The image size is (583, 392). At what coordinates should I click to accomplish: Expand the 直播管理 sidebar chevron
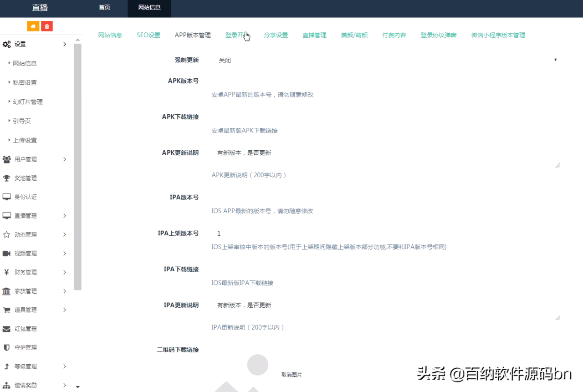coord(65,216)
